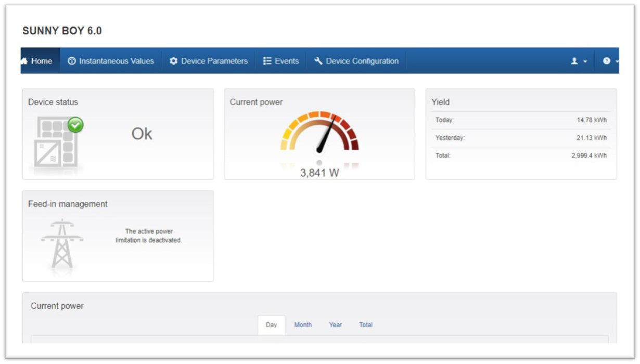Screen dimensions: 640x364
Task: Open the Home tab
Action: [40, 61]
